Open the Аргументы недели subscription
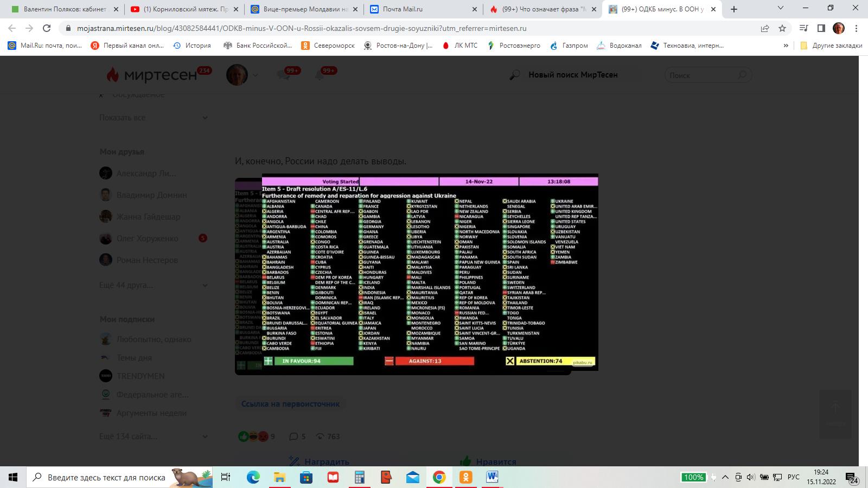Screen dimensions: 868x488 pyautogui.click(x=143, y=413)
